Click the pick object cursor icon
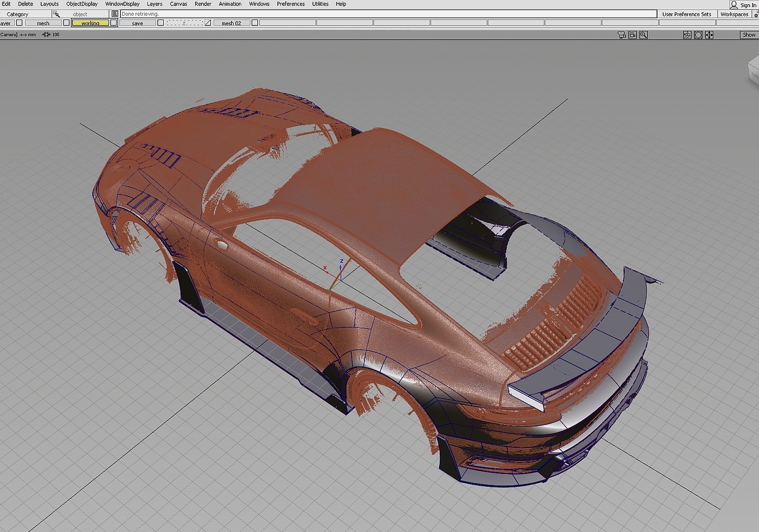 [56, 14]
